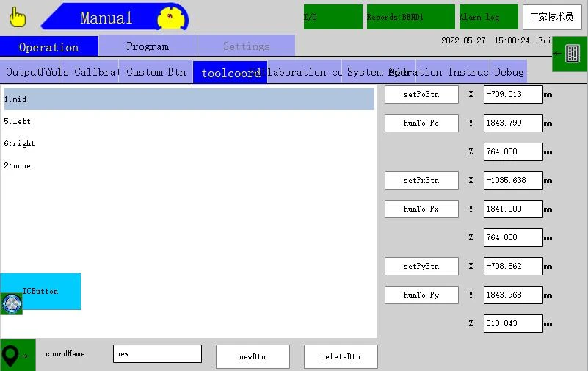Click the yellow speed percentage gauge
This screenshot has height=371, width=588.
pyautogui.click(x=172, y=18)
